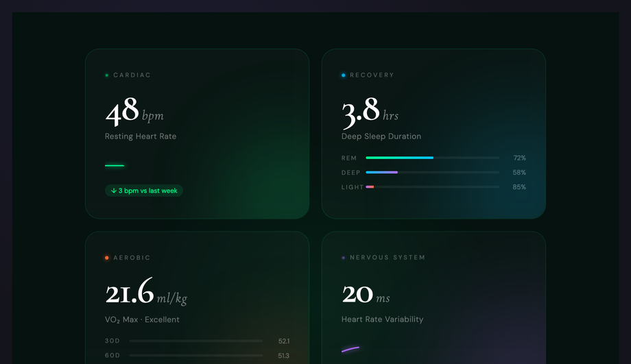Click the 21.6 ml/kg value
The image size is (631, 364).
point(146,291)
